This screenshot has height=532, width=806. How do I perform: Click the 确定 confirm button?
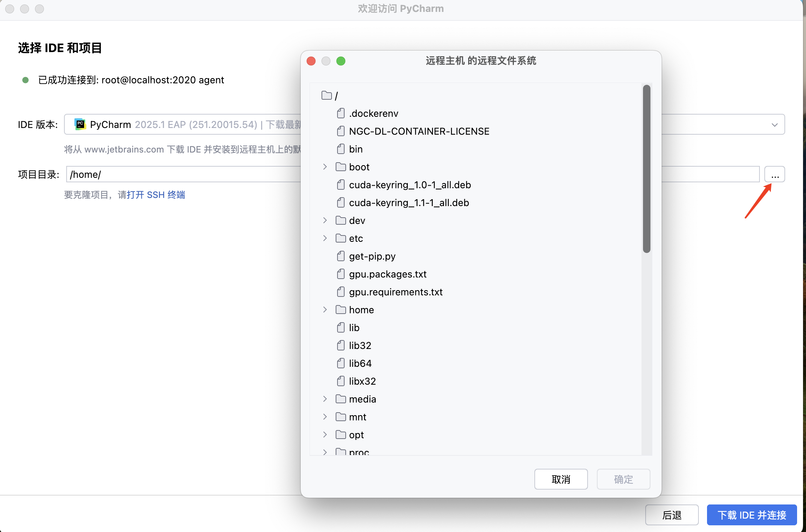pos(623,479)
